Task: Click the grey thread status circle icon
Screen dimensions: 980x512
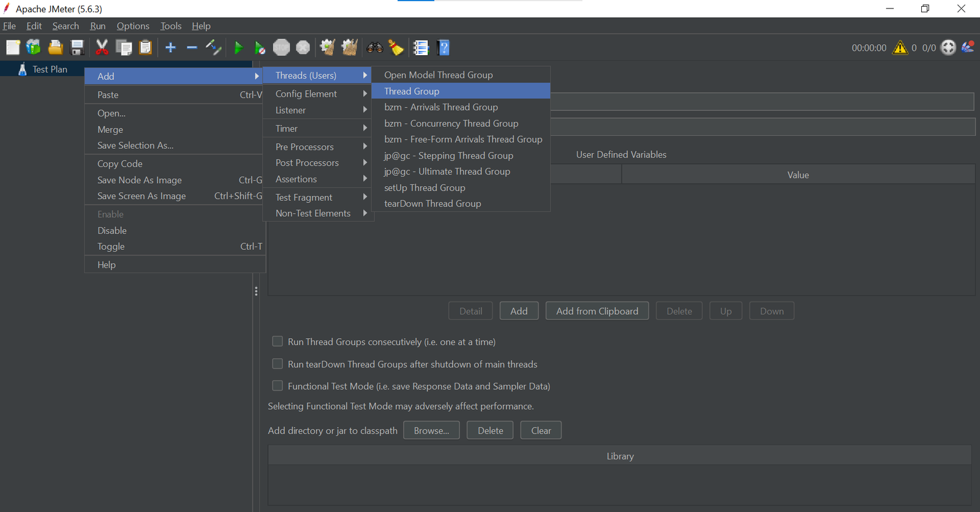Action: tap(948, 47)
